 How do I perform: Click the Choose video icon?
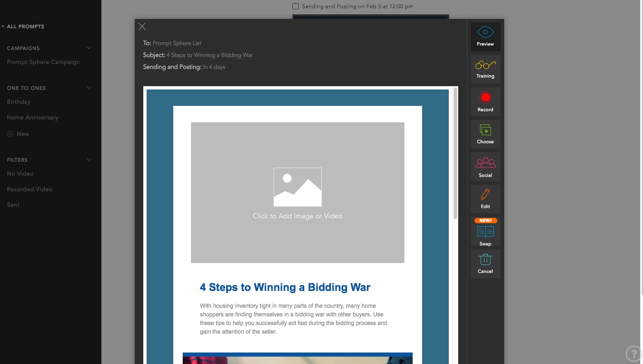(x=485, y=130)
